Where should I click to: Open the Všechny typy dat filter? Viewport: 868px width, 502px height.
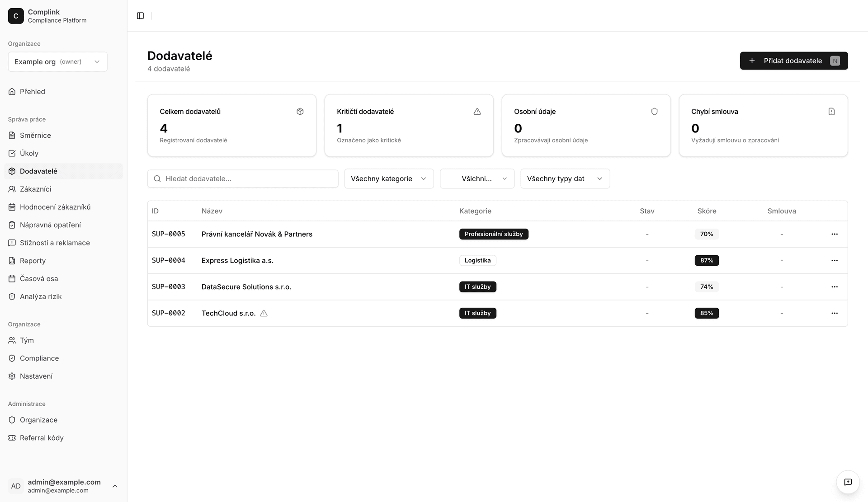565,178
